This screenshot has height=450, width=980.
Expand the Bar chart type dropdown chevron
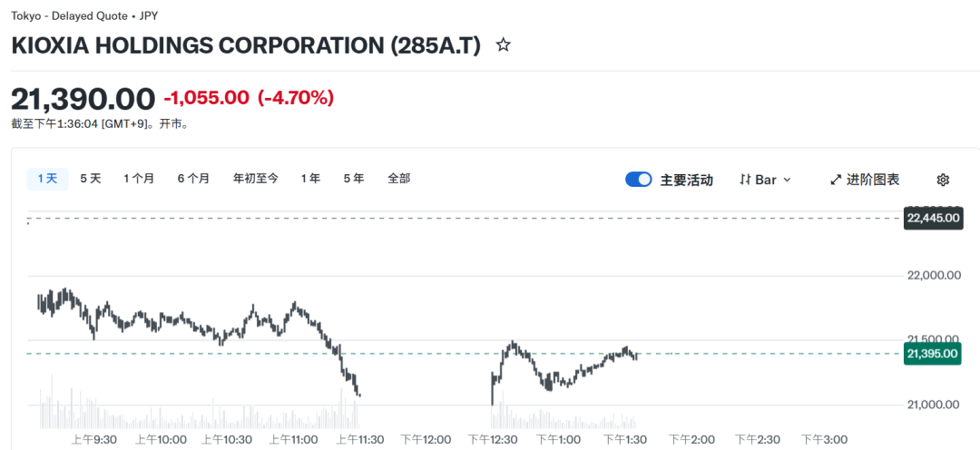[x=787, y=180]
